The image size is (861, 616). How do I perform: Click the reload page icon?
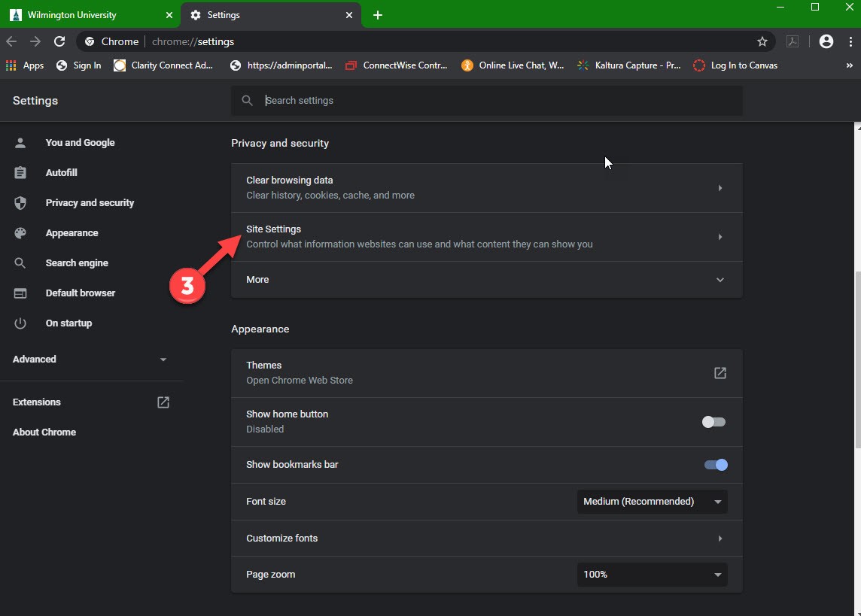tap(59, 41)
